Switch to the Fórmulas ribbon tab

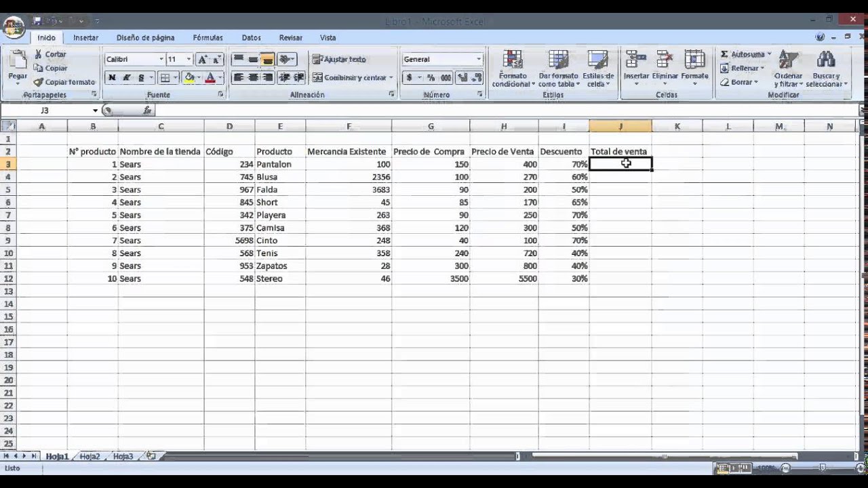click(x=208, y=38)
